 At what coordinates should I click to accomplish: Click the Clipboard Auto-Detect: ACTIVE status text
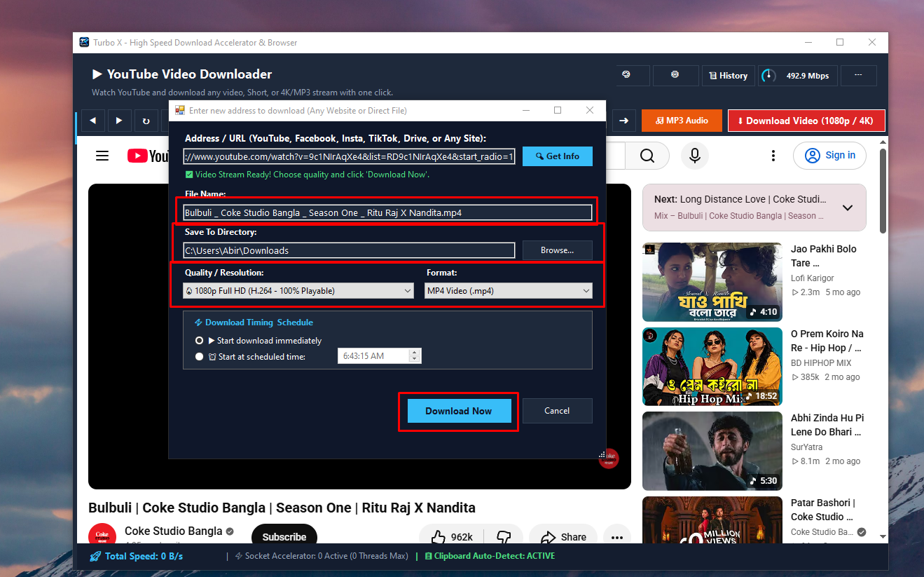click(x=490, y=556)
